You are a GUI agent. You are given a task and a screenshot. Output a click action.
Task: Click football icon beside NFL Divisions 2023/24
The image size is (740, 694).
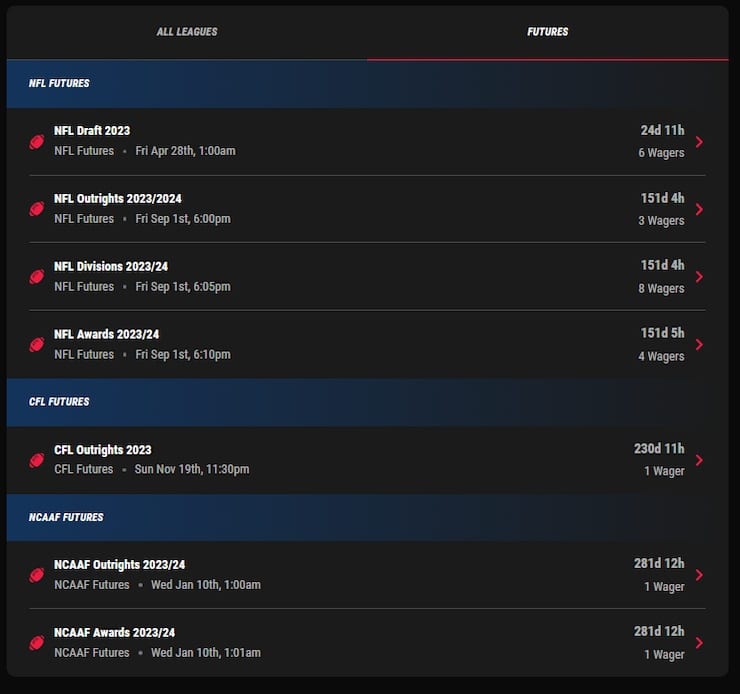pos(37,277)
